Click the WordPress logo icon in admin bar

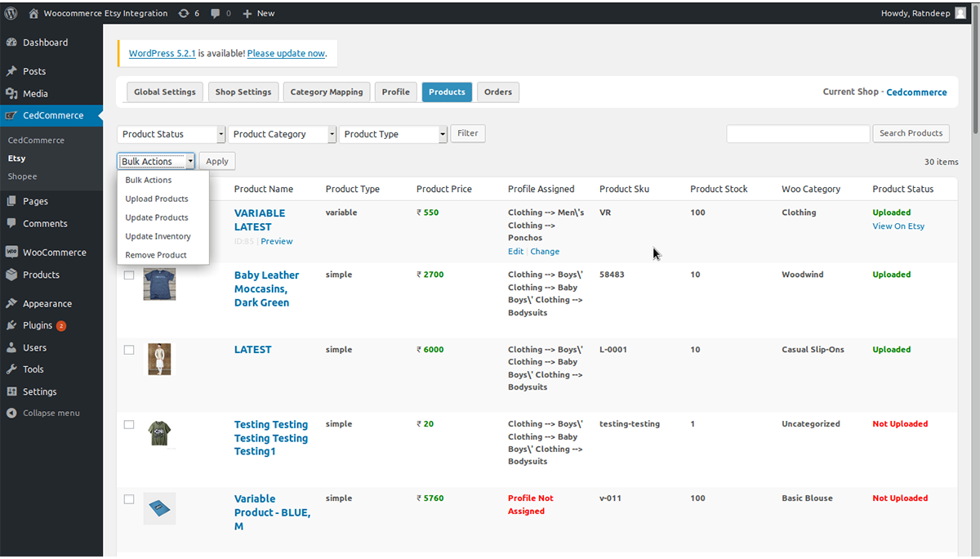point(11,13)
